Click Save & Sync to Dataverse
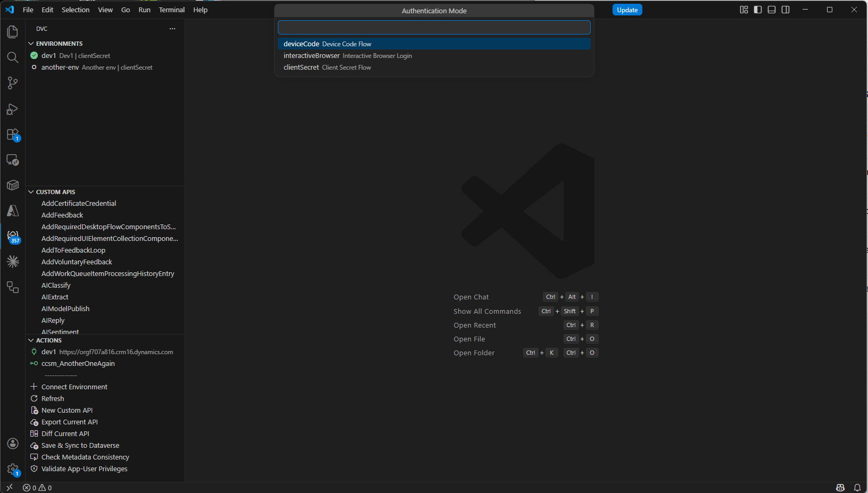The image size is (868, 493). click(105, 446)
